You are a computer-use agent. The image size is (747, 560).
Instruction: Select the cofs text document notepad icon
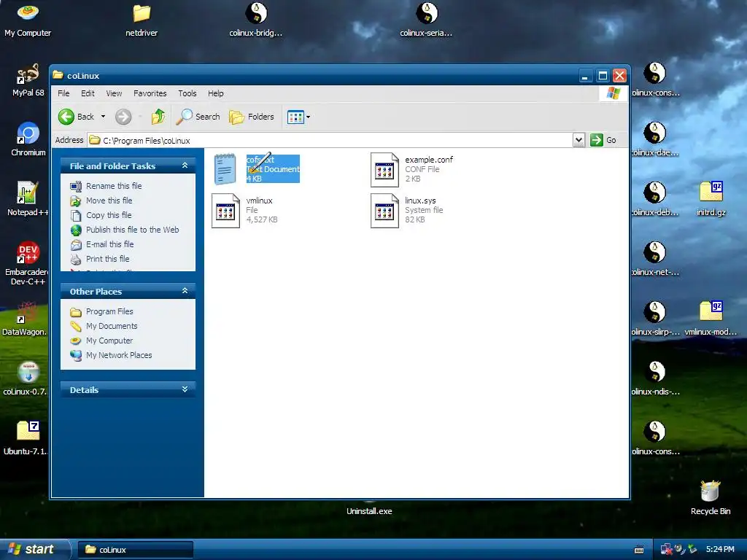coord(225,169)
